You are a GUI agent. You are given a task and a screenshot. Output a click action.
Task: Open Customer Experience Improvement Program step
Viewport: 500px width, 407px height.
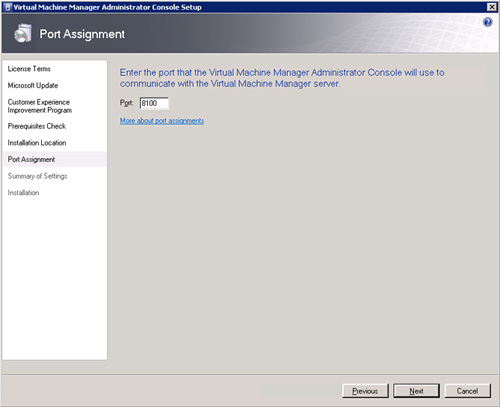coord(40,106)
